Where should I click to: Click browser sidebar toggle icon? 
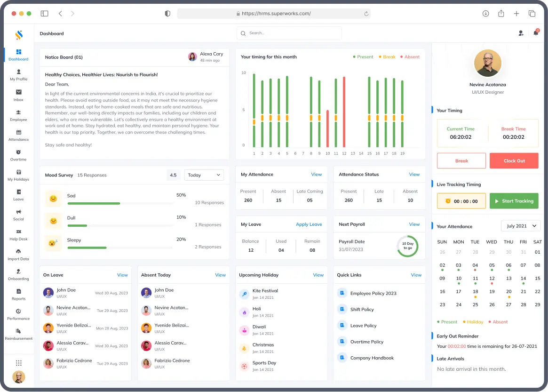click(44, 14)
